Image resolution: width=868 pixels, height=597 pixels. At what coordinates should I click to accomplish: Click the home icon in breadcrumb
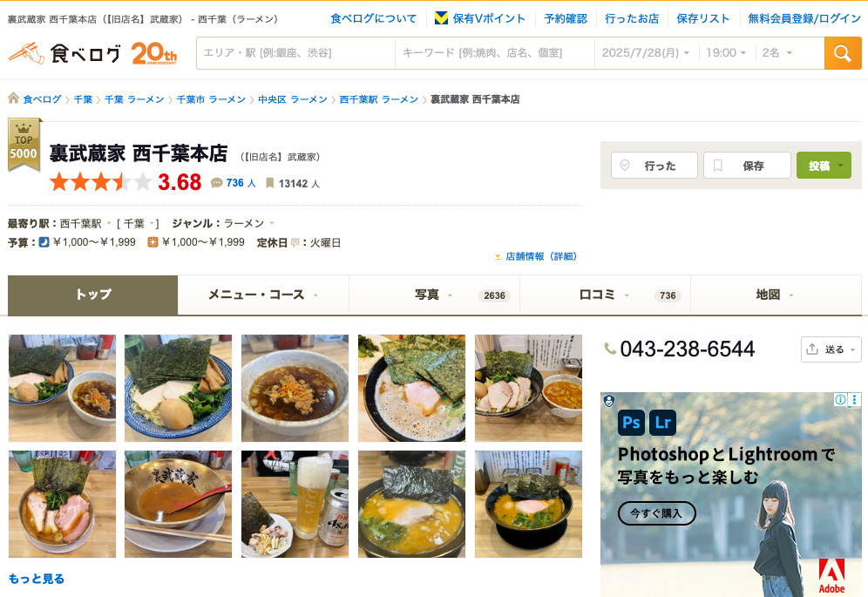coord(13,98)
